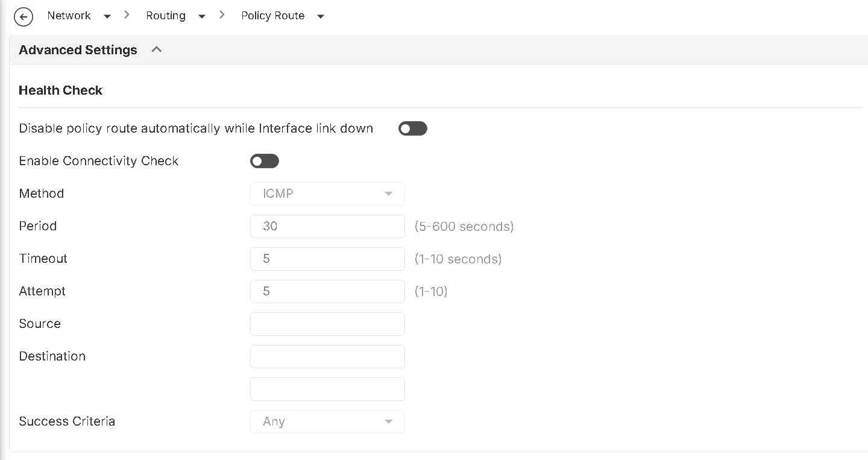Click the back arrow icon

point(24,17)
